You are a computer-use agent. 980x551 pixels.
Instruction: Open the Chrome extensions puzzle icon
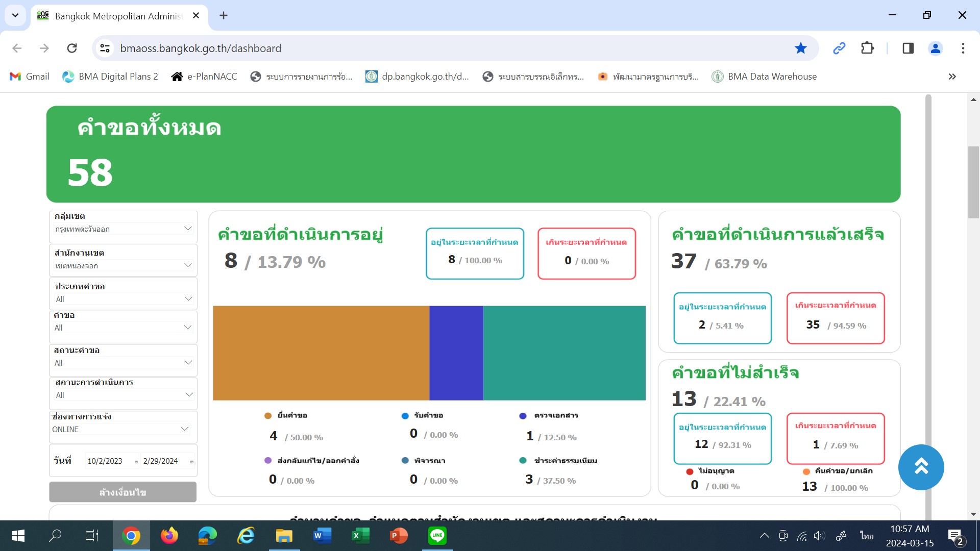[x=867, y=48]
